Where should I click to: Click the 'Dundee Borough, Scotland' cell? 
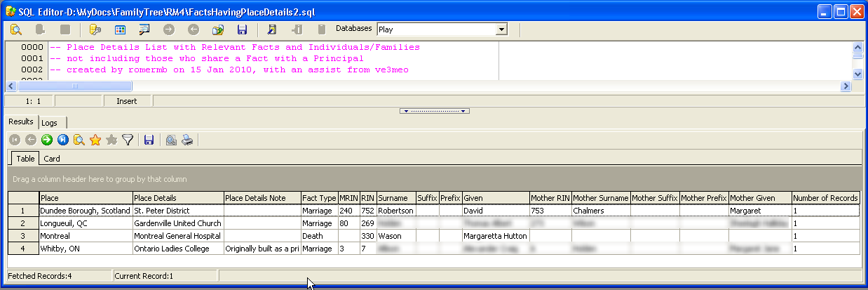click(x=86, y=211)
